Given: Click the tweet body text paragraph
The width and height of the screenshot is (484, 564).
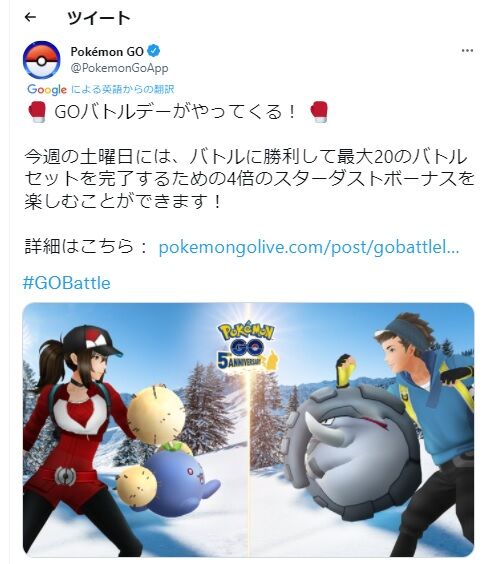Looking at the screenshot, I should coord(250,179).
